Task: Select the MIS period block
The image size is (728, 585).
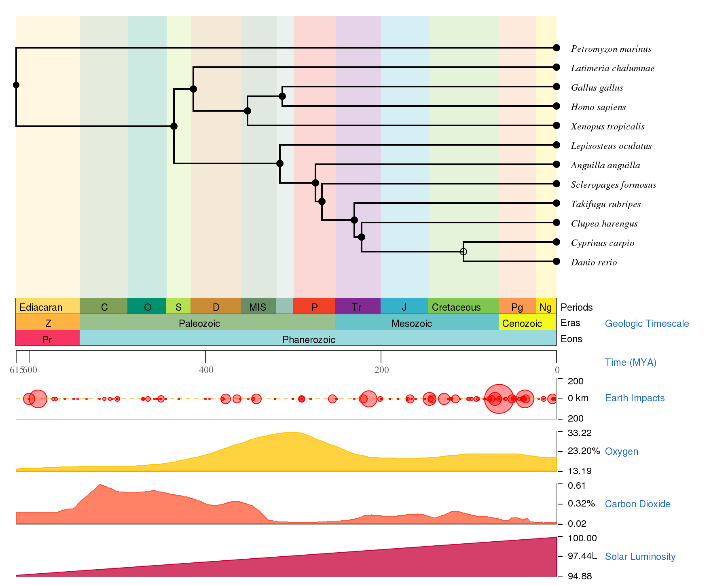Action: click(258, 306)
